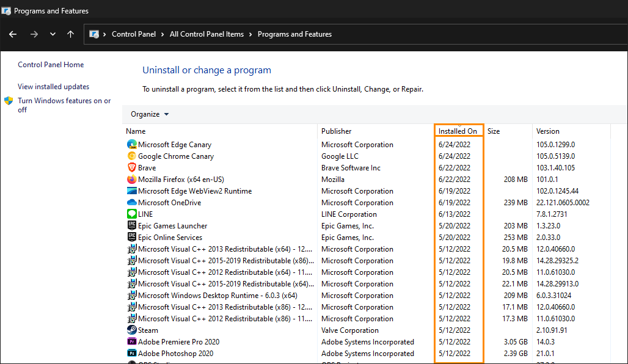Click the Visual C++ 2013 (x64) installer icon
Viewport: 628px width, 364px height.
132,249
